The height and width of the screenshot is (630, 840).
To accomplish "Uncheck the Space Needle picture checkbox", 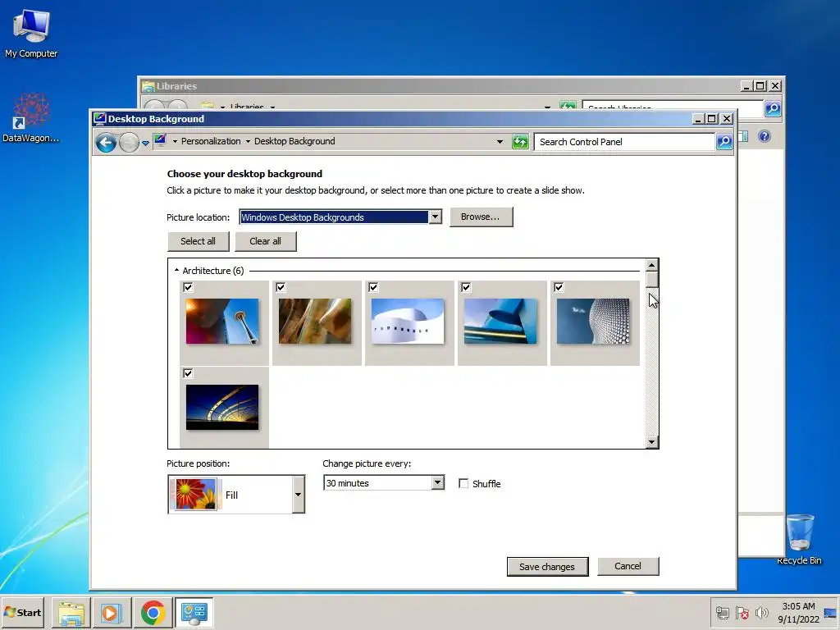I will point(188,287).
